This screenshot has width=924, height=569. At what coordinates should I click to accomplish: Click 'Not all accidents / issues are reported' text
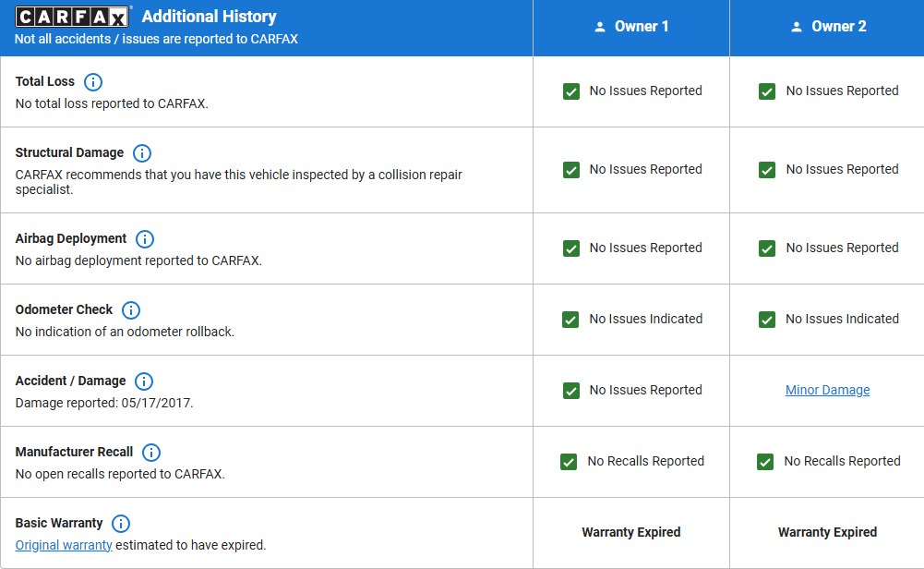tap(156, 39)
